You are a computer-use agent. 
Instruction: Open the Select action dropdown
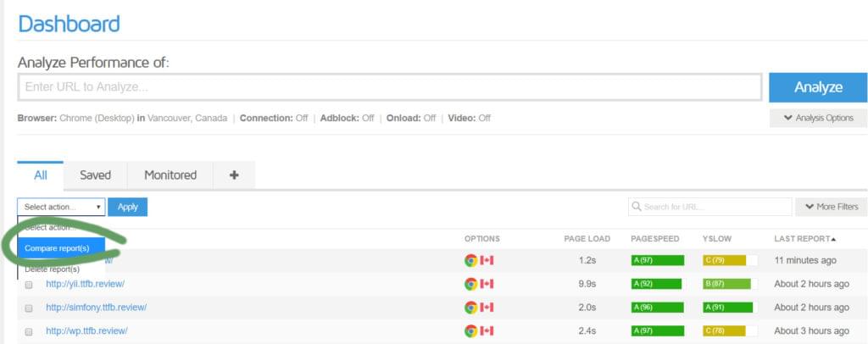(62, 207)
